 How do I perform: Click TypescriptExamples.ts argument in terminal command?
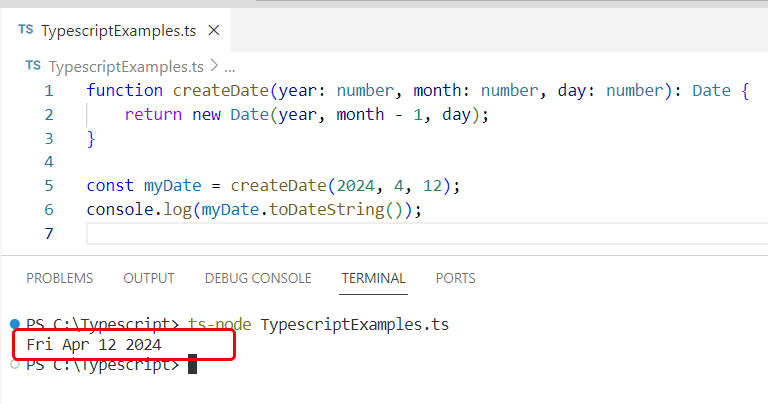point(355,324)
